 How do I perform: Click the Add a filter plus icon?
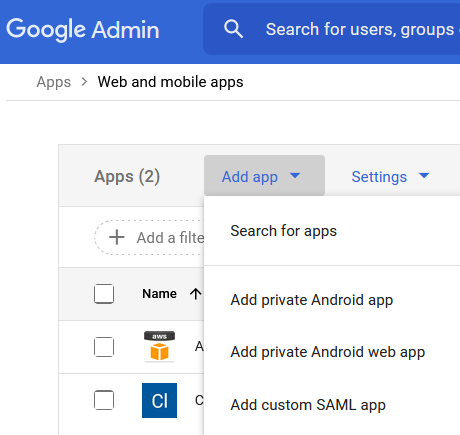coord(117,238)
